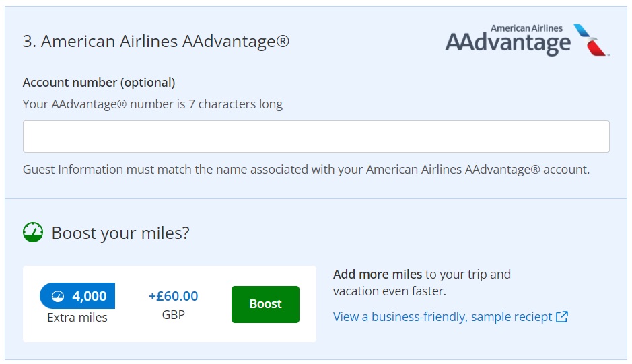Click the small "American Airlines" text above AAdvantage logo
632x364 pixels.
point(526,28)
